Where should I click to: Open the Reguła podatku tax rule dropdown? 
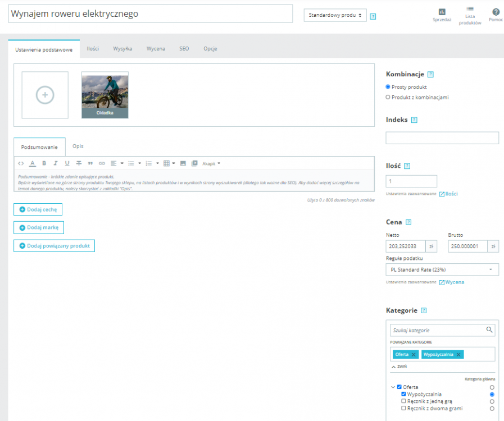[x=442, y=270]
